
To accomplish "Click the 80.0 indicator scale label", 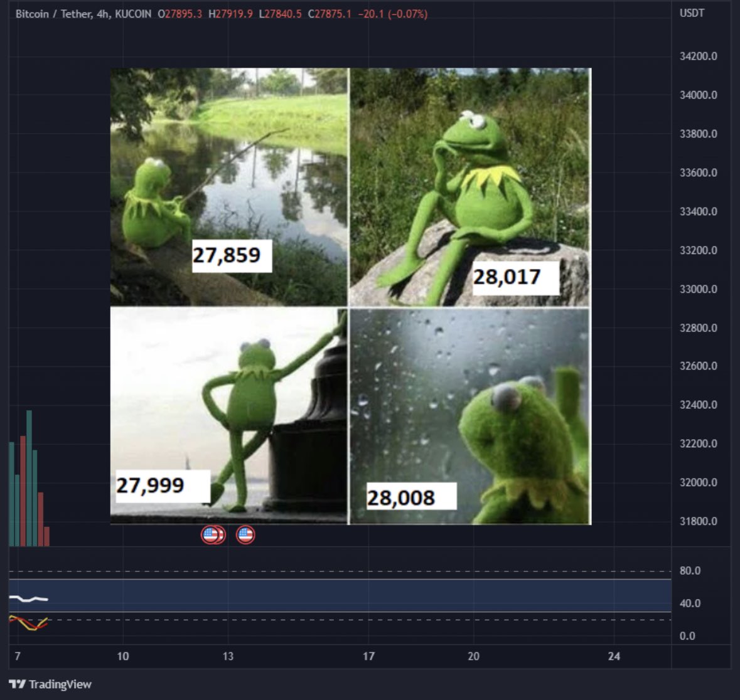I will [690, 571].
